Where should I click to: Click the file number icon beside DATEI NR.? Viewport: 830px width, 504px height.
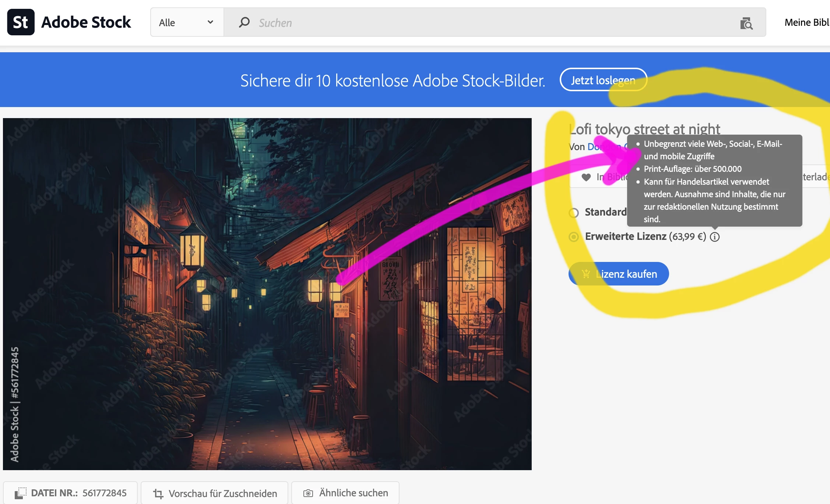point(21,493)
